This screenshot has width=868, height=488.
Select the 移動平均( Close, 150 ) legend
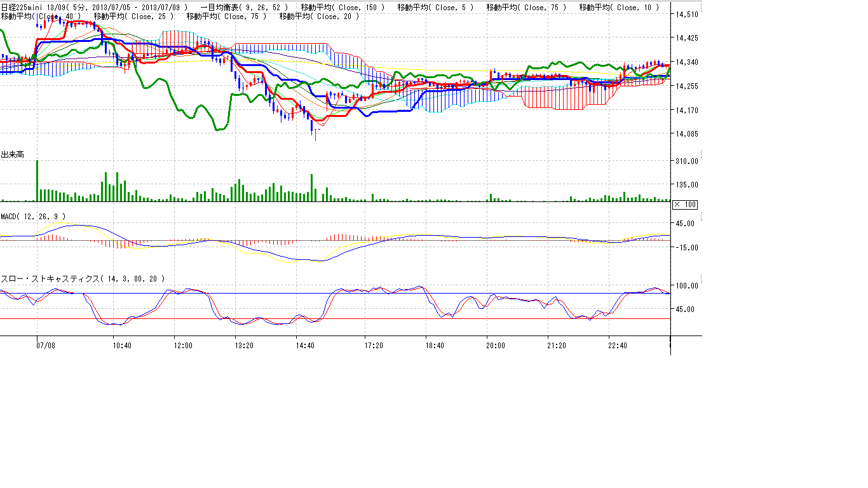click(x=342, y=8)
